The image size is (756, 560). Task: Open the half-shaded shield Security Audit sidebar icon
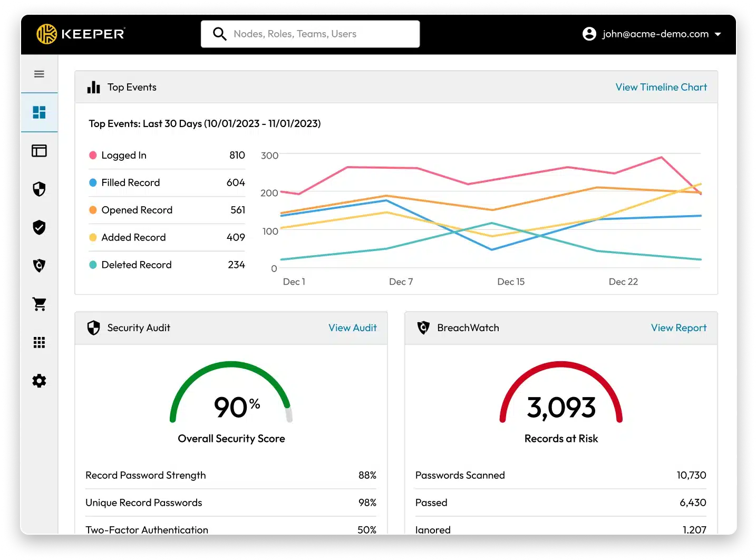(x=39, y=189)
